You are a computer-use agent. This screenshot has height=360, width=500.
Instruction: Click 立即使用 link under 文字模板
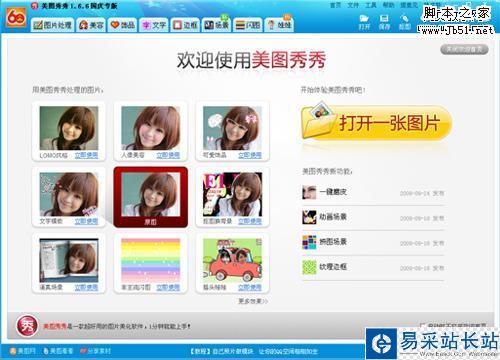[x=86, y=221]
